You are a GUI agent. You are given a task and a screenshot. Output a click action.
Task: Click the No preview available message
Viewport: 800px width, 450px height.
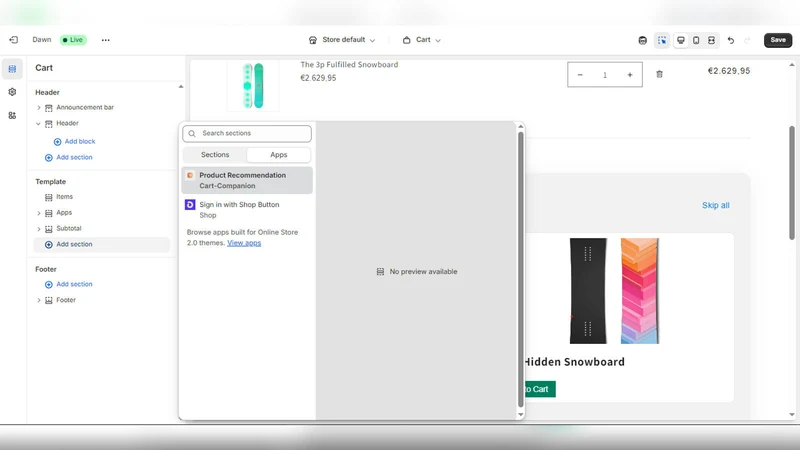tap(417, 271)
